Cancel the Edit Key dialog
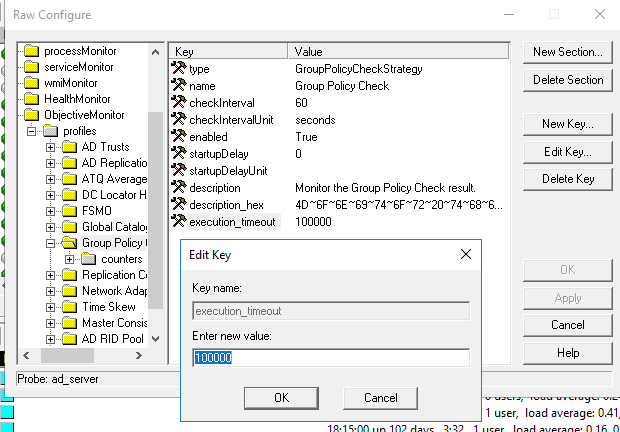This screenshot has height=432, width=620. click(381, 398)
